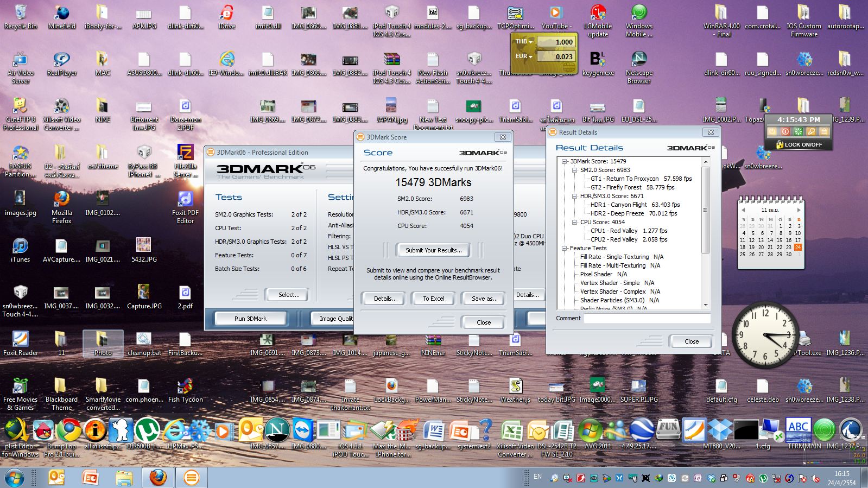Screen dimensions: 868x488
Task: Open 3DMark from the taskbar
Action: point(191,478)
